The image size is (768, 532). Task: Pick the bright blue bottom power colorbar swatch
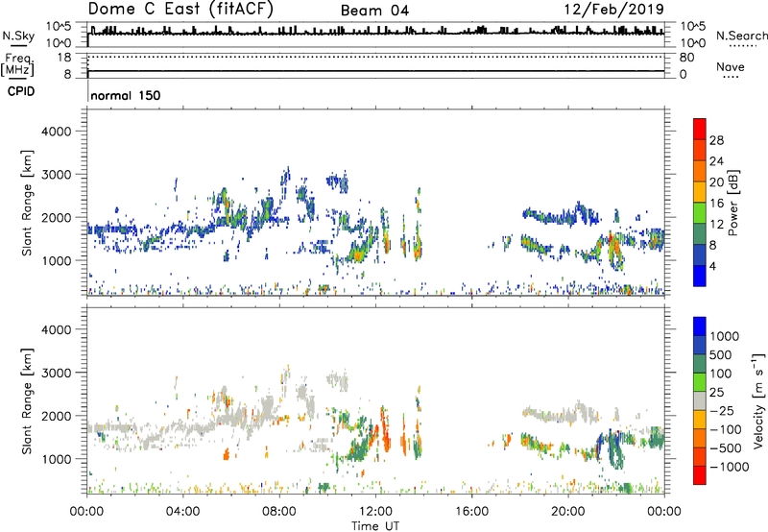pyautogui.click(x=700, y=276)
